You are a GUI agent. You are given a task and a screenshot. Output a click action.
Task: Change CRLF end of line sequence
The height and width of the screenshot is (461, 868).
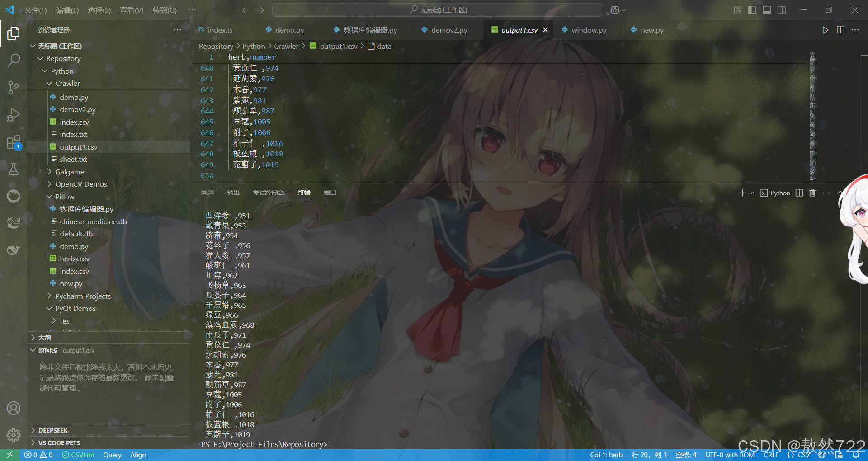coord(771,455)
